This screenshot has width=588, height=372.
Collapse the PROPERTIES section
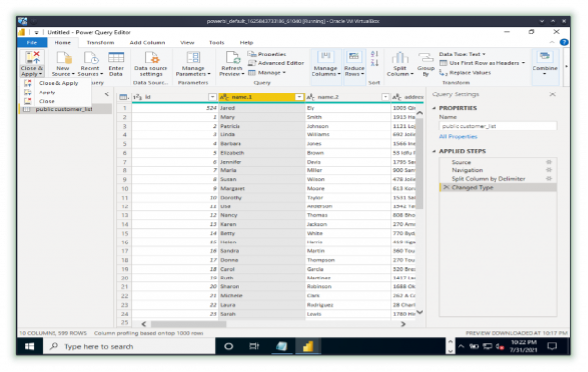pyautogui.click(x=434, y=108)
